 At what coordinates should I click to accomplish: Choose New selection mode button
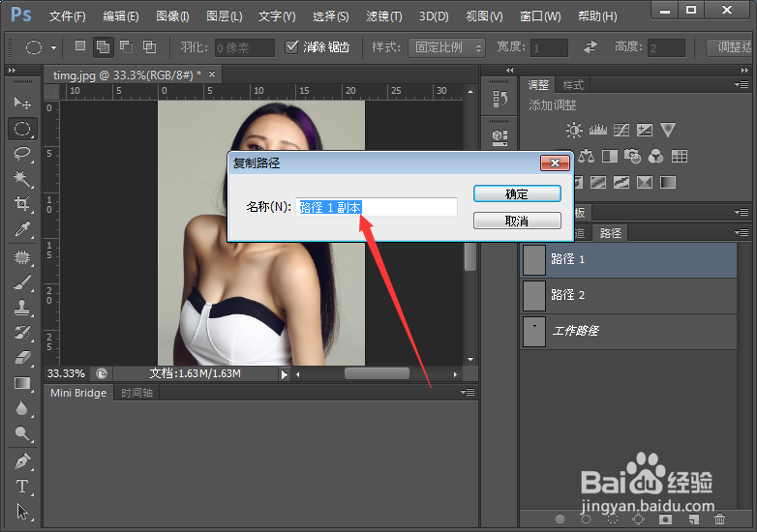click(80, 45)
